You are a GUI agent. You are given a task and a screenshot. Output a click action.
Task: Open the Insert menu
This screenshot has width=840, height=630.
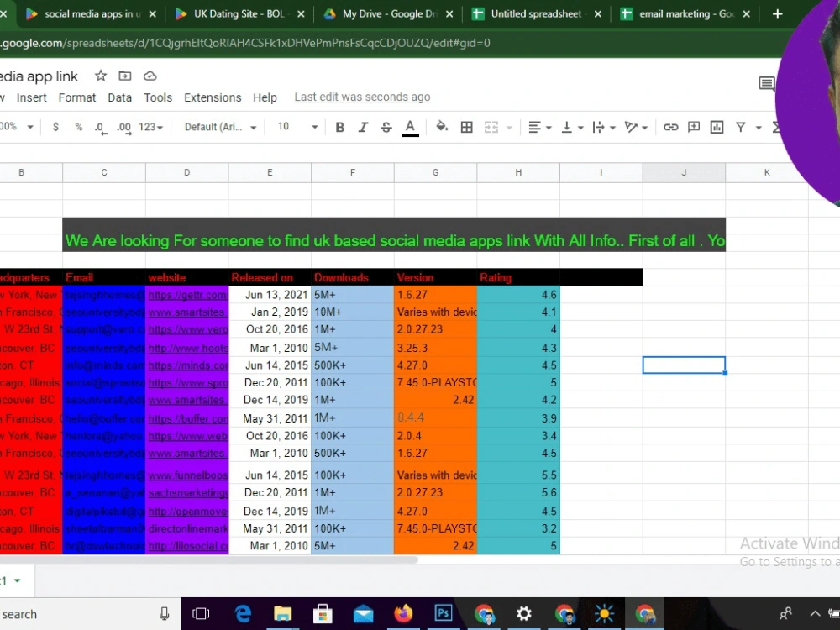point(32,97)
